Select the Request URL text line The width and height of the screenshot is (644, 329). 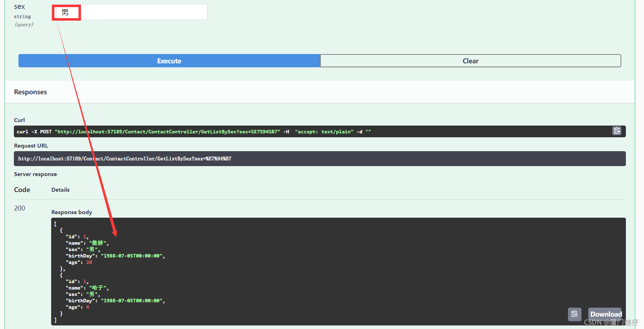(x=125, y=159)
